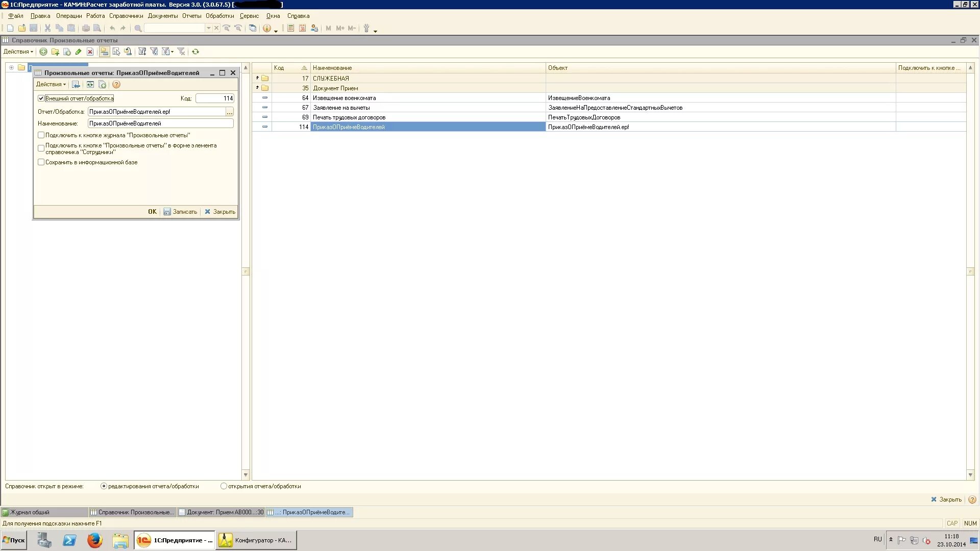Expand the СЛУЖЕБНАЯ folder row
980x551 pixels.
click(x=257, y=78)
